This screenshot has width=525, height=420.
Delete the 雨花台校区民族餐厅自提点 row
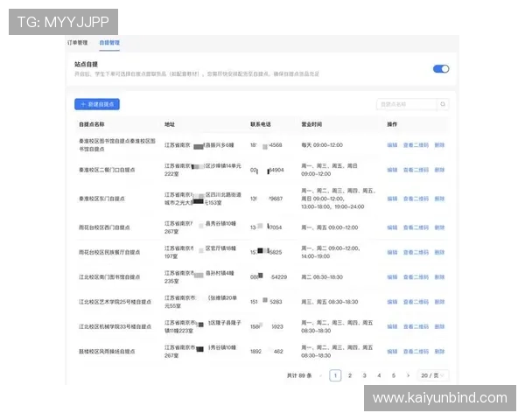[x=439, y=252]
